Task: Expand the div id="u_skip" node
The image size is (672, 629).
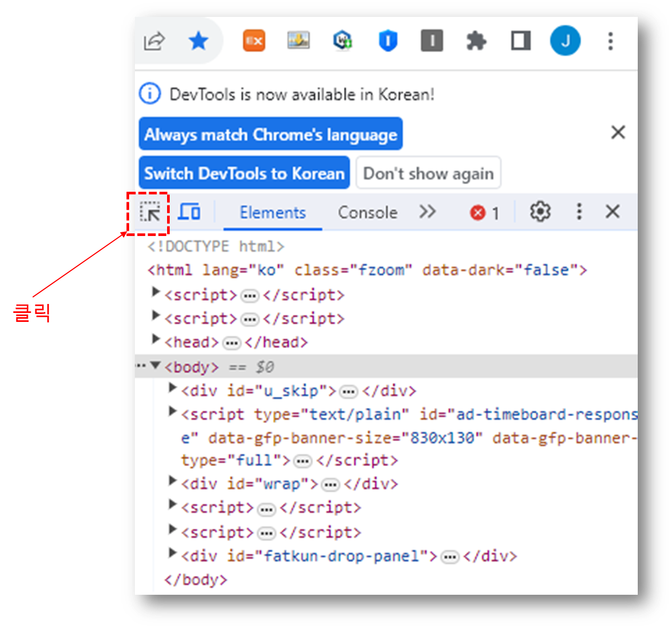Action: [172, 387]
